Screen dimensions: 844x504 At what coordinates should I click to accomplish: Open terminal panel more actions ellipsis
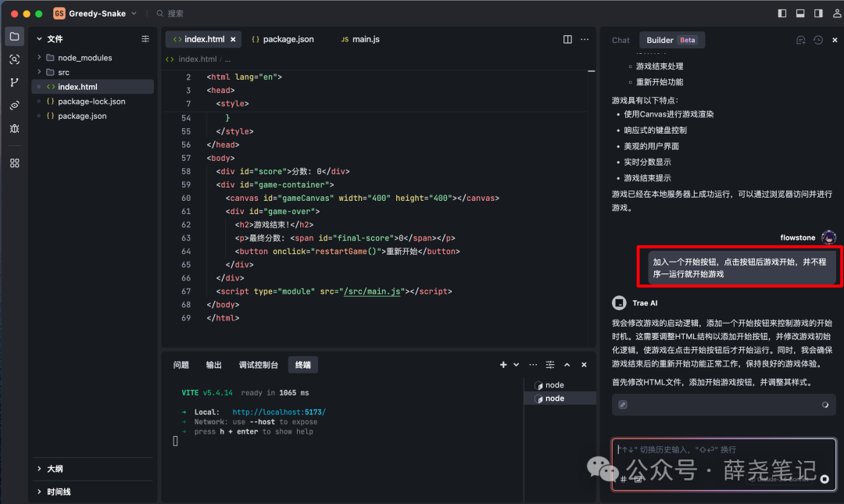point(533,365)
